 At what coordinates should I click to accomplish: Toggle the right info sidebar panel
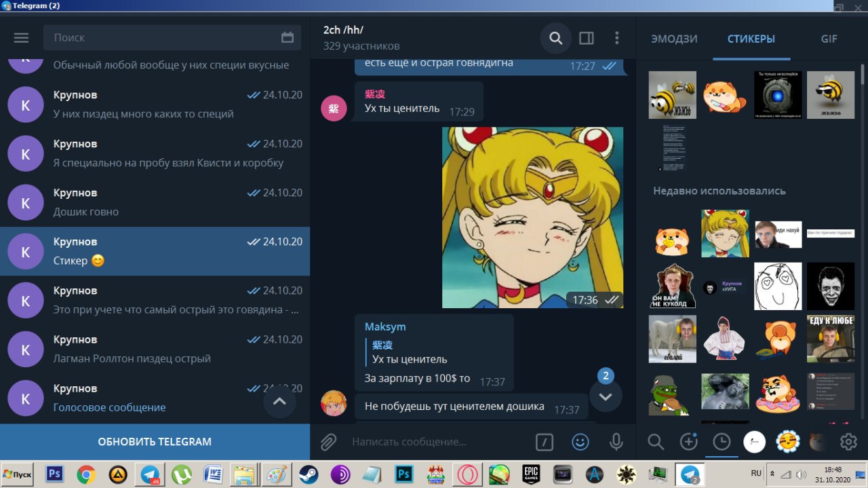click(x=587, y=38)
